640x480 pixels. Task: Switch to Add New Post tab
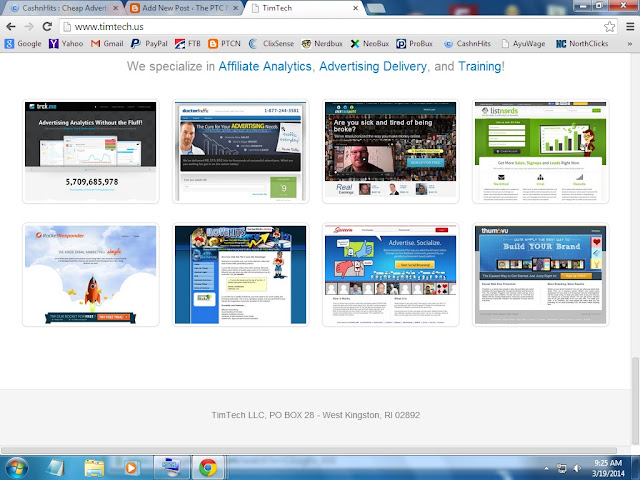click(x=182, y=8)
